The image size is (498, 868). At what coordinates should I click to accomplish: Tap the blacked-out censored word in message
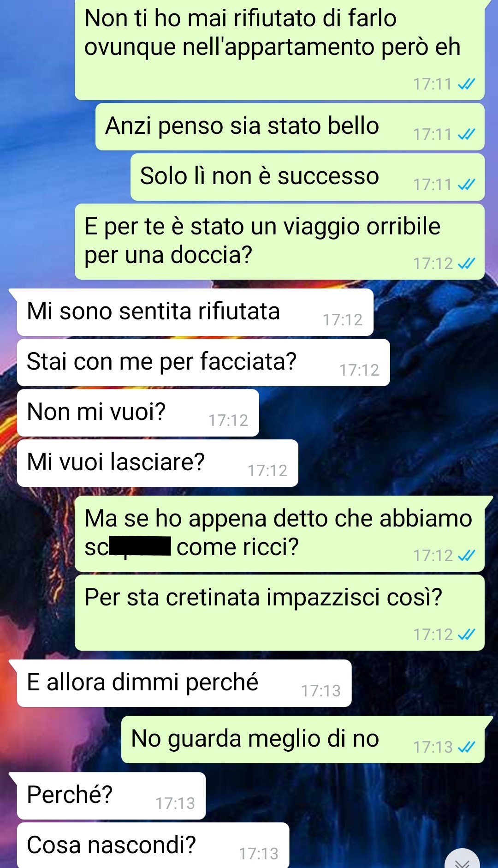click(140, 546)
